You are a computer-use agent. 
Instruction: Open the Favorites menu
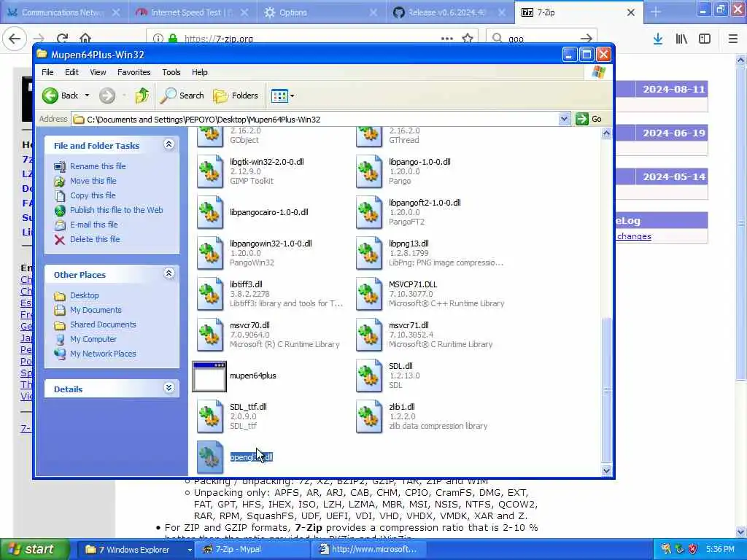point(134,72)
